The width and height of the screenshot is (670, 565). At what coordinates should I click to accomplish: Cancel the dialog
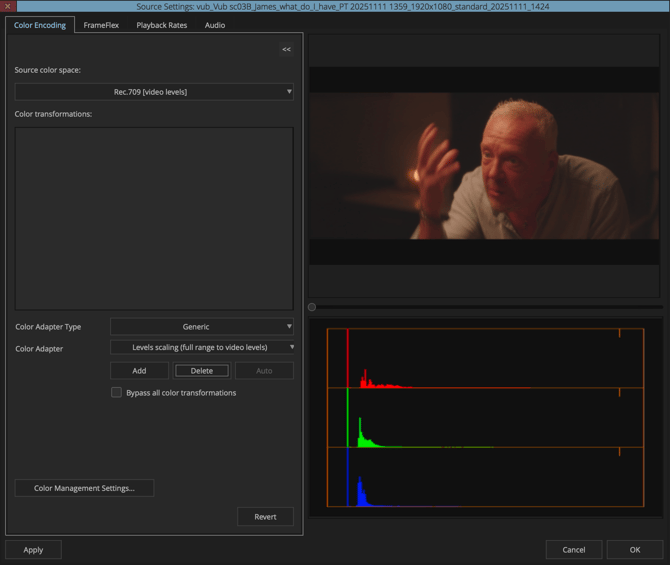coord(574,550)
